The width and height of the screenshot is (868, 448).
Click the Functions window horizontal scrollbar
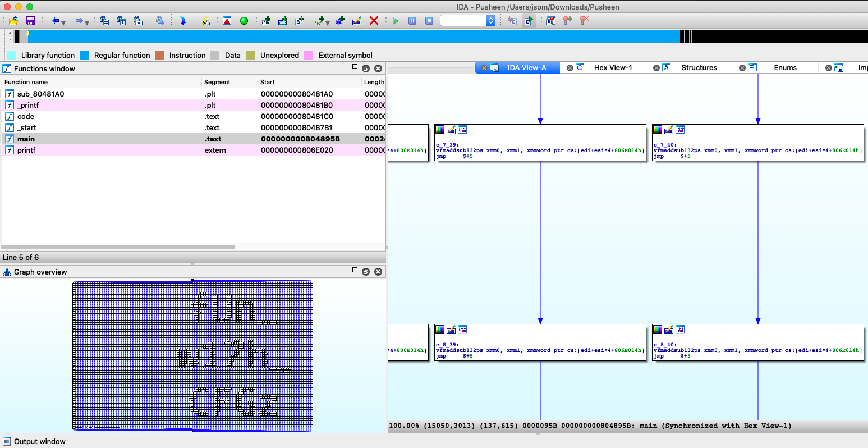click(118, 247)
